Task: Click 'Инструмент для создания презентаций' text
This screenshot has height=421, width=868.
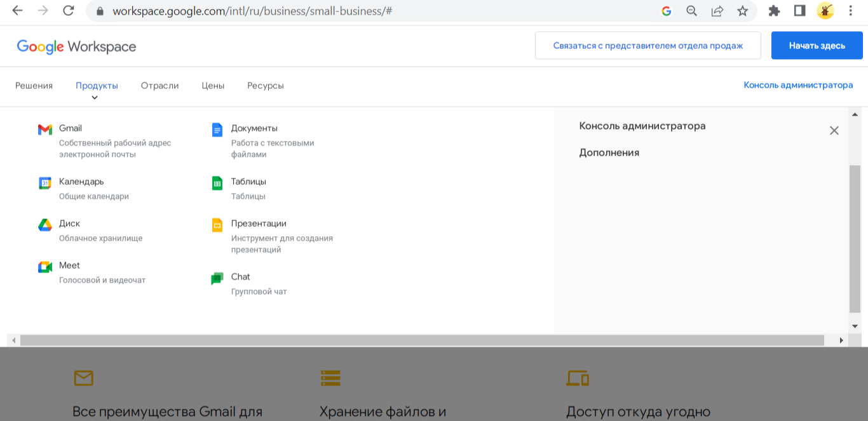Action: coord(282,244)
